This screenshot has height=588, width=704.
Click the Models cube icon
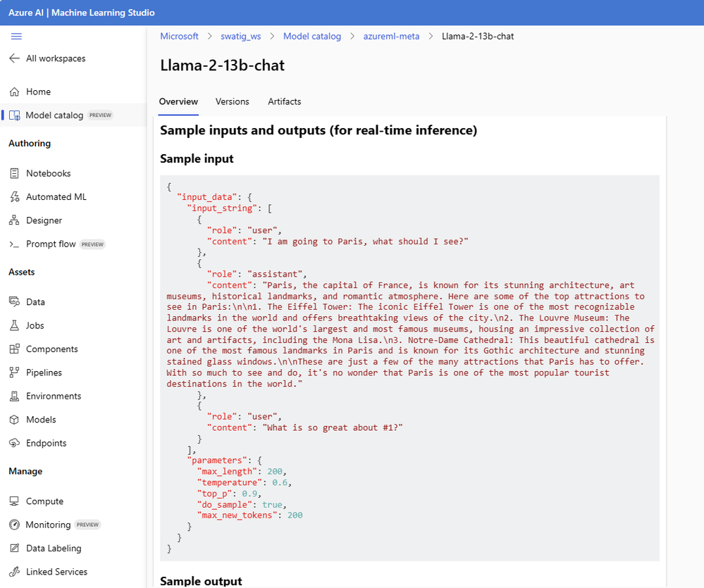14,420
